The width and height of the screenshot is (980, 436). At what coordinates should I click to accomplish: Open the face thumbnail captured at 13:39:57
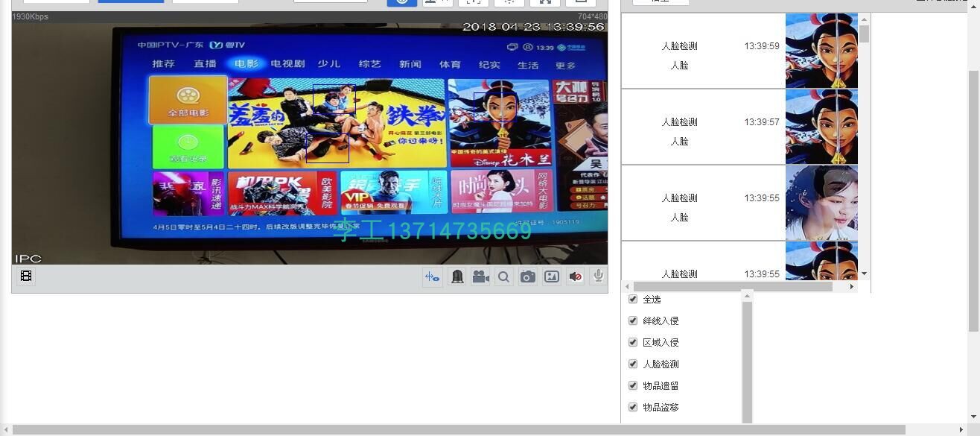[x=821, y=127]
